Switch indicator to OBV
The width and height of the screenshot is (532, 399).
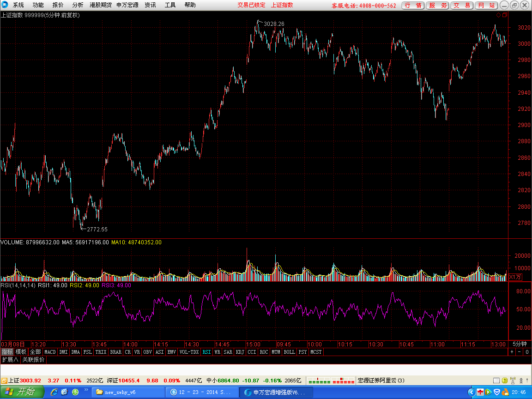(148, 352)
